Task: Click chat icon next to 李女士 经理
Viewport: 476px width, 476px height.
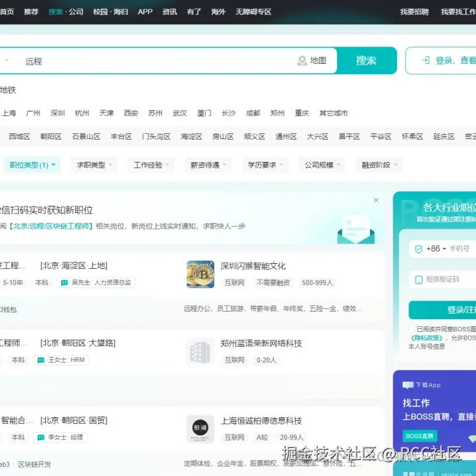Action: click(x=41, y=437)
